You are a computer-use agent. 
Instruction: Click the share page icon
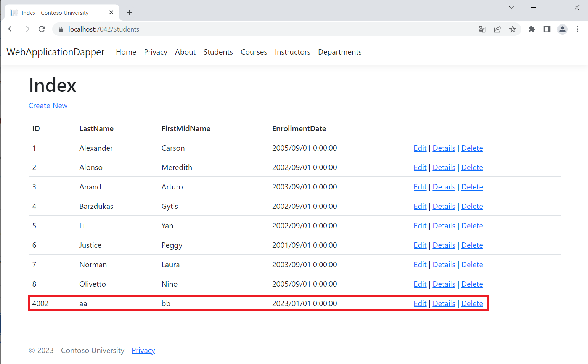tap(497, 29)
